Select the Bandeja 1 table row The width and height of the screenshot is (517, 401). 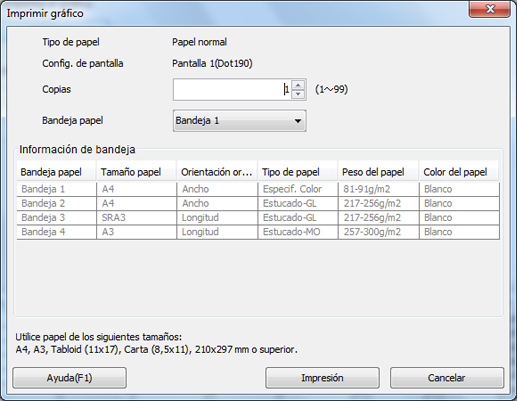(258, 189)
